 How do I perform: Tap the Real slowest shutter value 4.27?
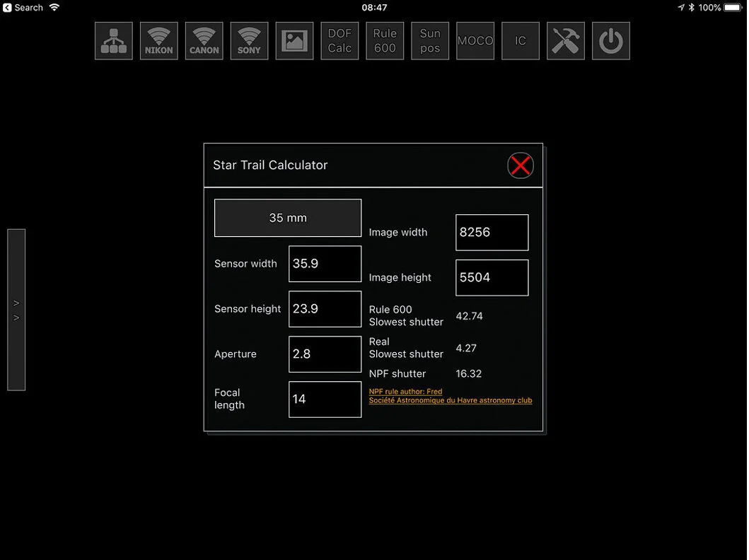coord(465,348)
